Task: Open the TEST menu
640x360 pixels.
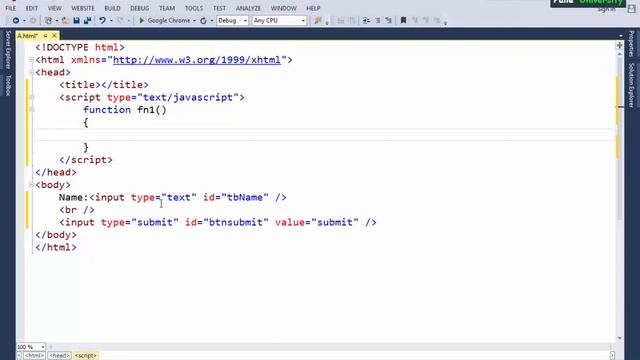Action: point(219,8)
